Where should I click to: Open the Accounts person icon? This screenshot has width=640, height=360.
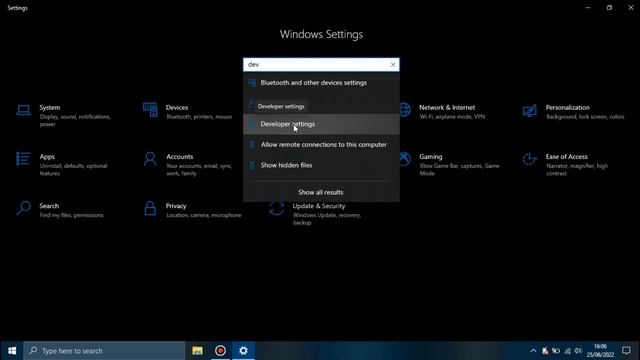(x=150, y=159)
